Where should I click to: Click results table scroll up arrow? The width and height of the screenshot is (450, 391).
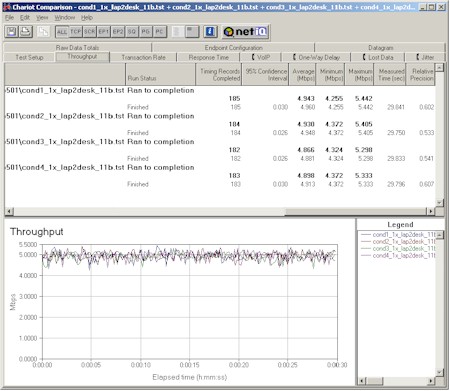pyautogui.click(x=440, y=67)
